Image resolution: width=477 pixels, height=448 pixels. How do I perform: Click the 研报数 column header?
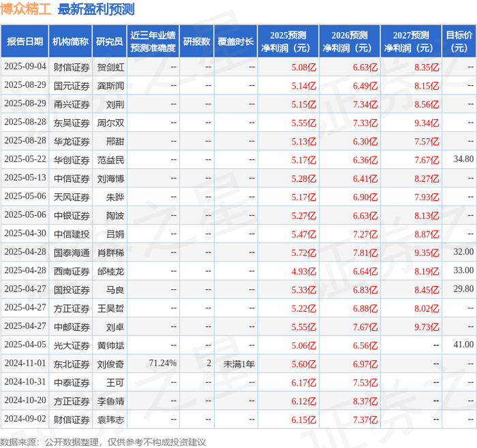pos(196,42)
